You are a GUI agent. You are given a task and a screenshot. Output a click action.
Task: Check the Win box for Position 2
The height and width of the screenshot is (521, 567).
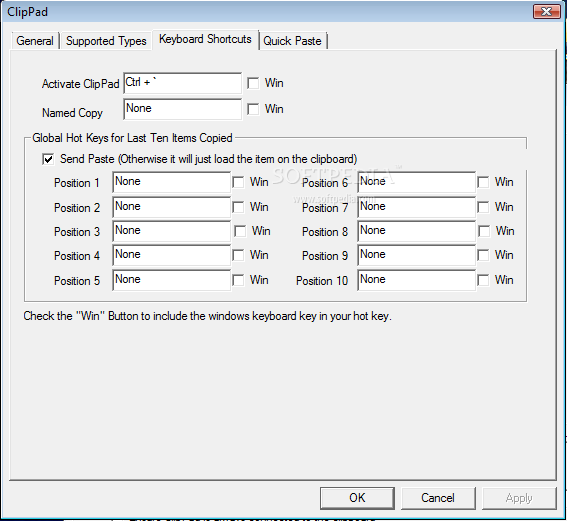(x=238, y=207)
